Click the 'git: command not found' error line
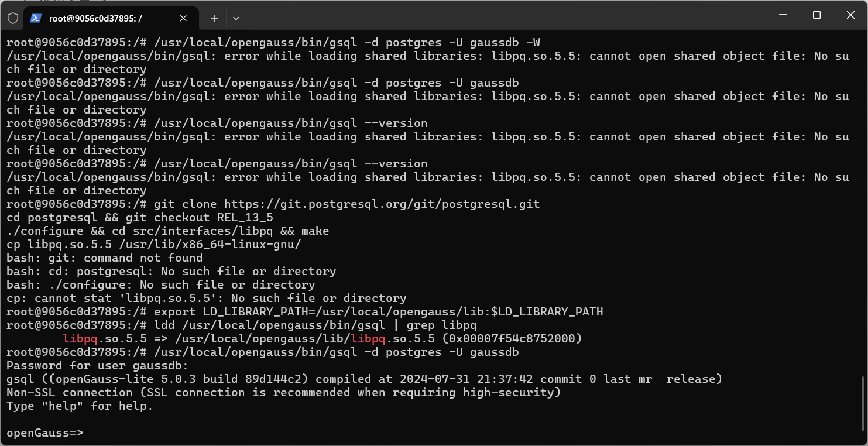The height and width of the screenshot is (446, 868). 104,258
